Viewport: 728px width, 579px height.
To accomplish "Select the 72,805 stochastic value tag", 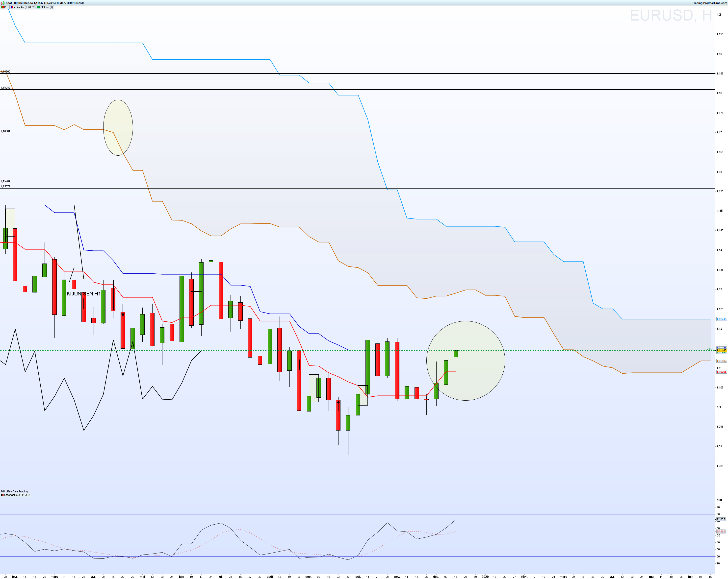I will pyautogui.click(x=721, y=519).
